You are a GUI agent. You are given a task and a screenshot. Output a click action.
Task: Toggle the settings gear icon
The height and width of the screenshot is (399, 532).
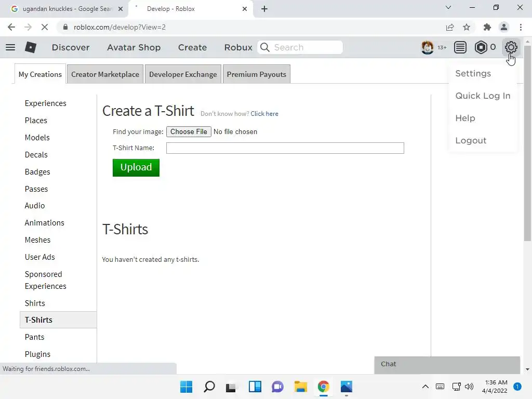coord(511,47)
